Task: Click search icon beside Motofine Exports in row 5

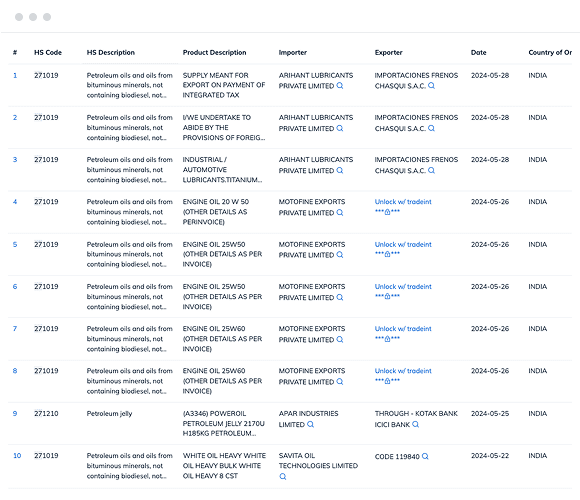Action: (x=340, y=254)
